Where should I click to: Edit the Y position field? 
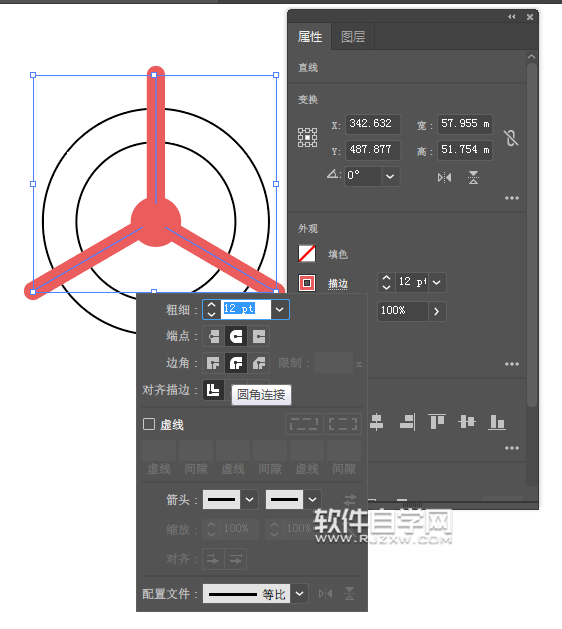(372, 150)
